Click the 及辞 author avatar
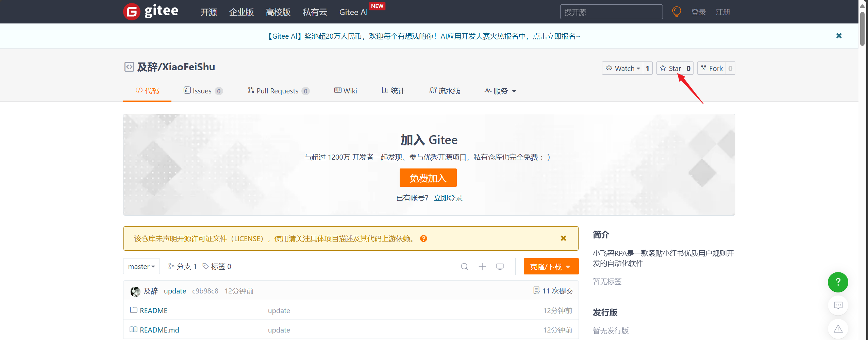This screenshot has height=340, width=868. (x=135, y=291)
